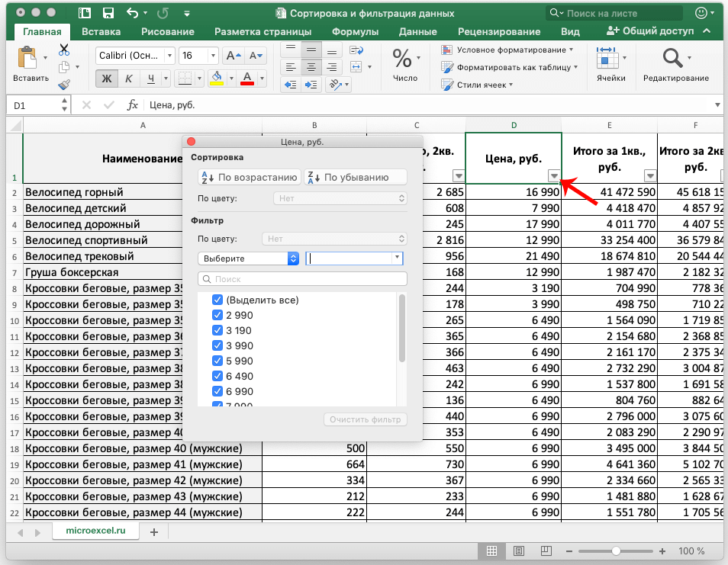Click the fx insert function icon

133,104
